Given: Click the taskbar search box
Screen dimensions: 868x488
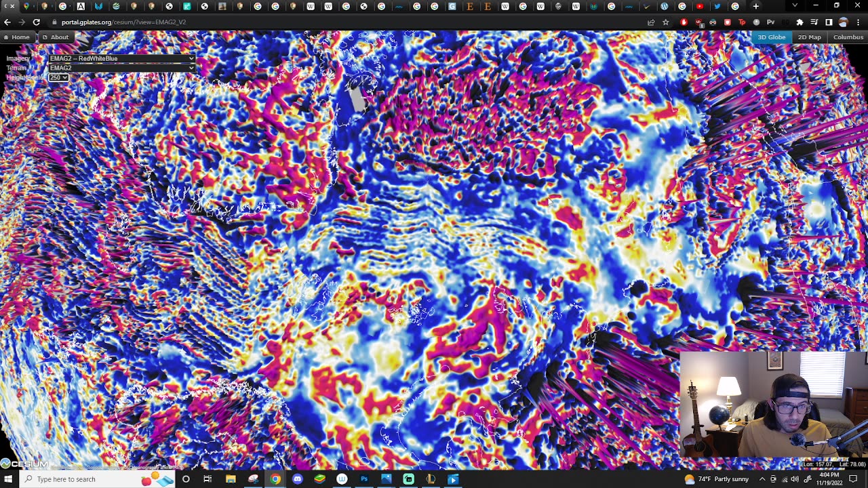Looking at the screenshot, I should point(98,479).
